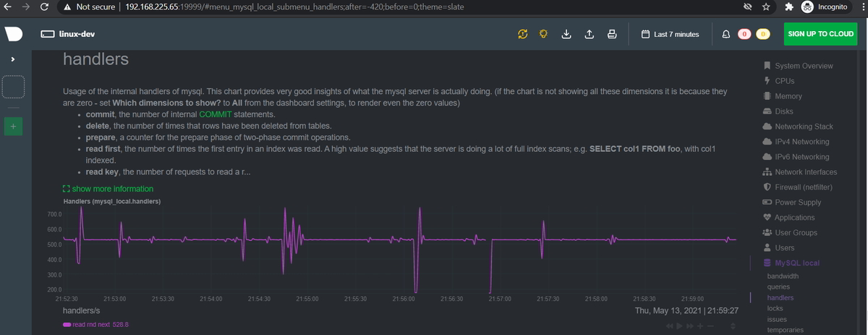Click browser reload button

click(x=44, y=7)
